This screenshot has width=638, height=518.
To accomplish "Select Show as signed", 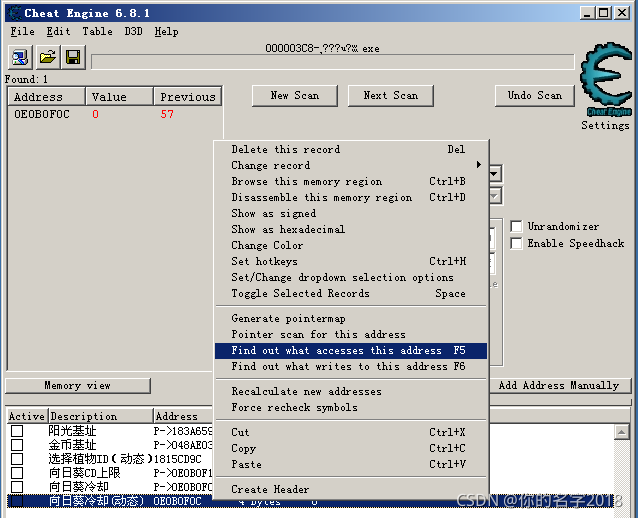I will (351, 213).
